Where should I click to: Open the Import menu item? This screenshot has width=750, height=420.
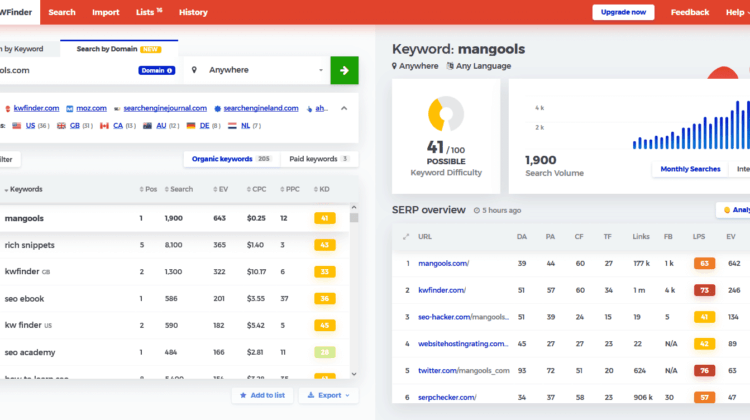106,12
